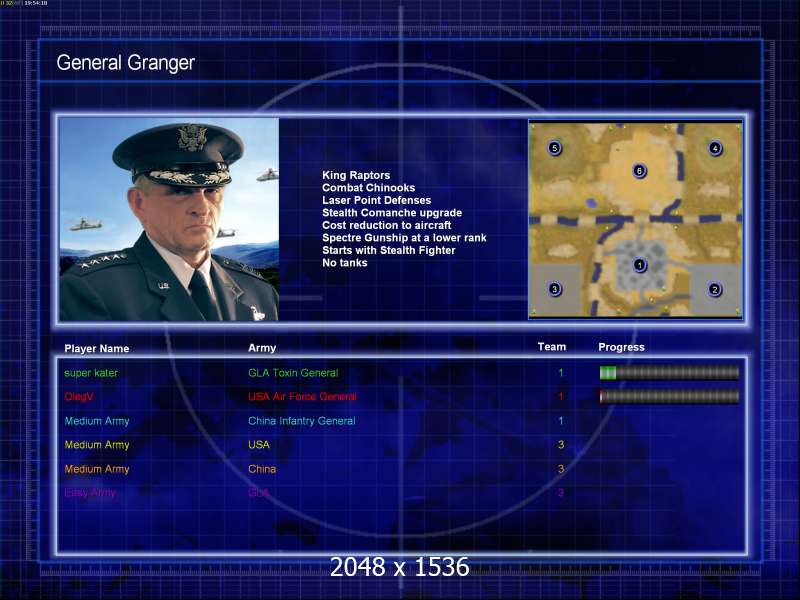Click the China Infantry General entry

click(x=302, y=421)
